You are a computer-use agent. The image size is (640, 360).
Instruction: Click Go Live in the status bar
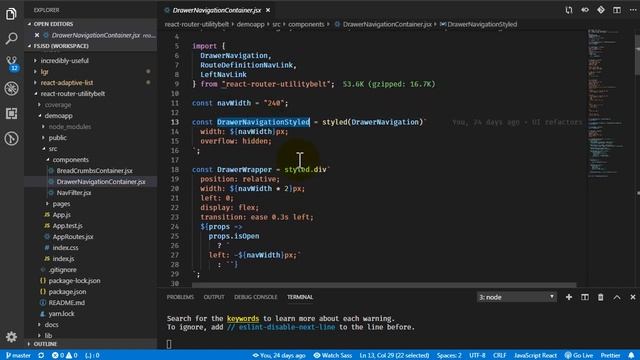point(579,356)
